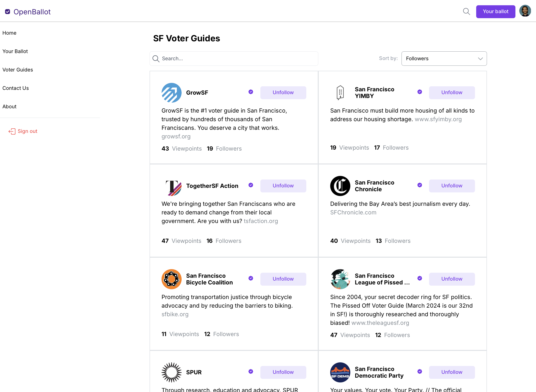
Task: Open the growsf.org link
Action: coord(176,136)
